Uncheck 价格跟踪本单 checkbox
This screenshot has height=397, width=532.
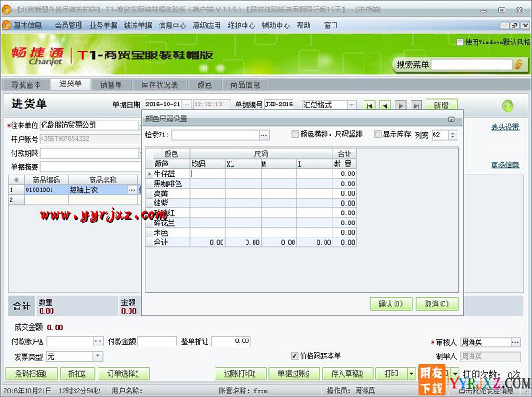pyautogui.click(x=294, y=355)
